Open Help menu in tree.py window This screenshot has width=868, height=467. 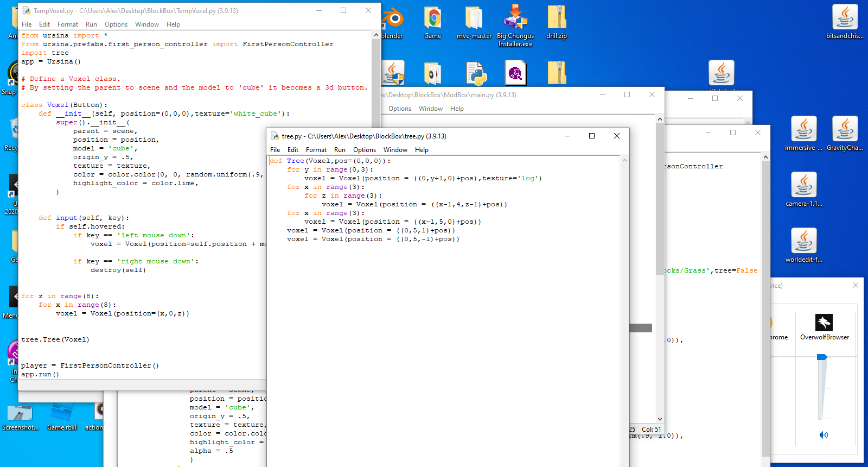click(422, 150)
